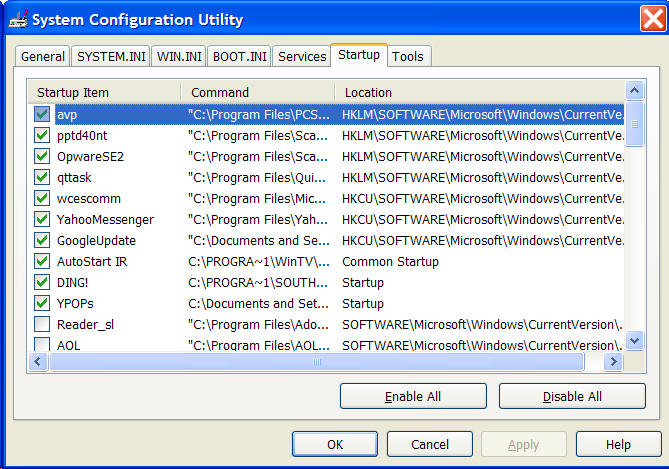Toggle the wcescomm checkbox
This screenshot has height=469, width=669.
[x=42, y=198]
